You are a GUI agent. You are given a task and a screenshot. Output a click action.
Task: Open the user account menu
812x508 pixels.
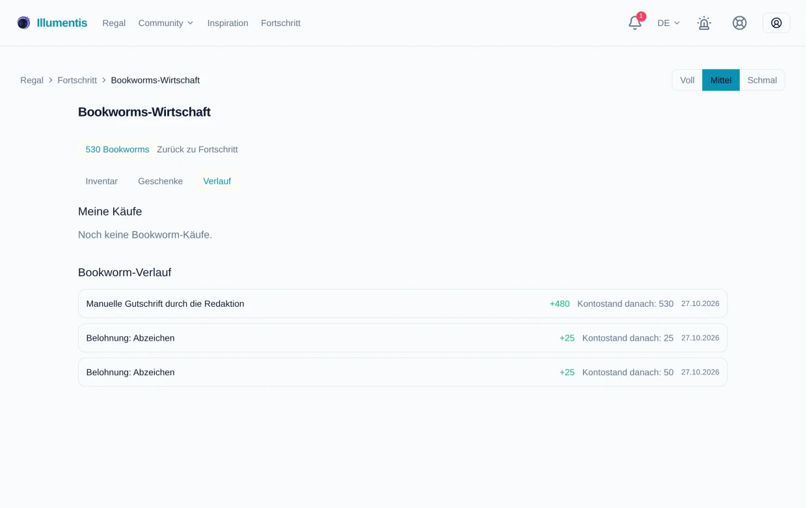(x=776, y=23)
